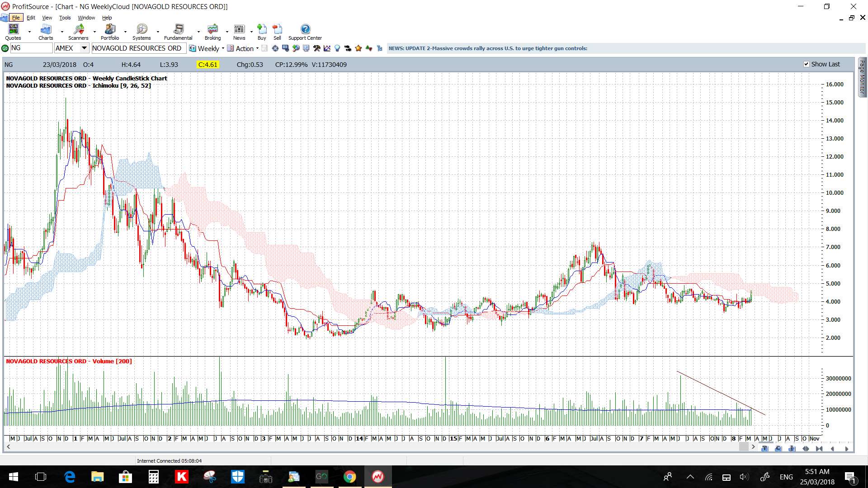The height and width of the screenshot is (488, 868).
Task: Click the magnifier search icon in chart toolbar
Action: click(x=296, y=48)
